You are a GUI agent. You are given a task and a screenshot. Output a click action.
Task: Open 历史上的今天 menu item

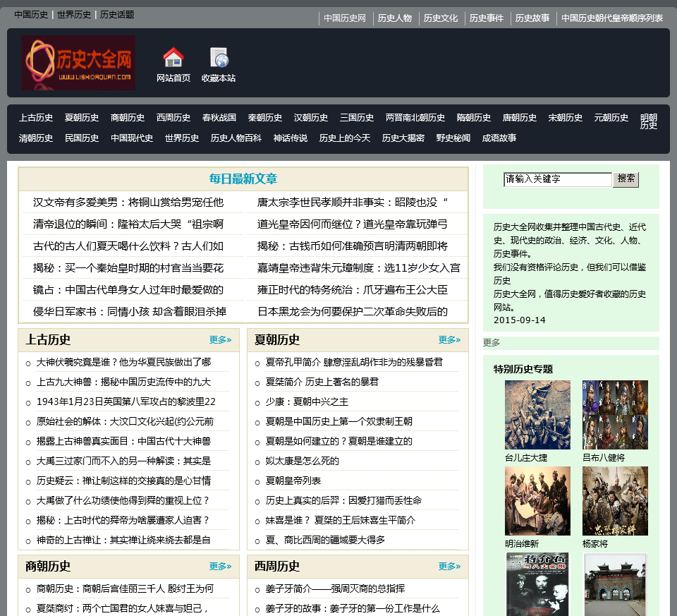(345, 138)
